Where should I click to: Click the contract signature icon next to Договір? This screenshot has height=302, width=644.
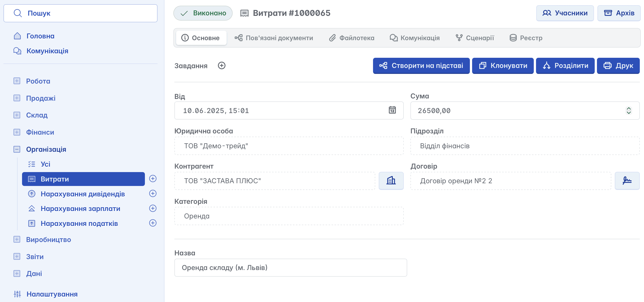pyautogui.click(x=627, y=181)
